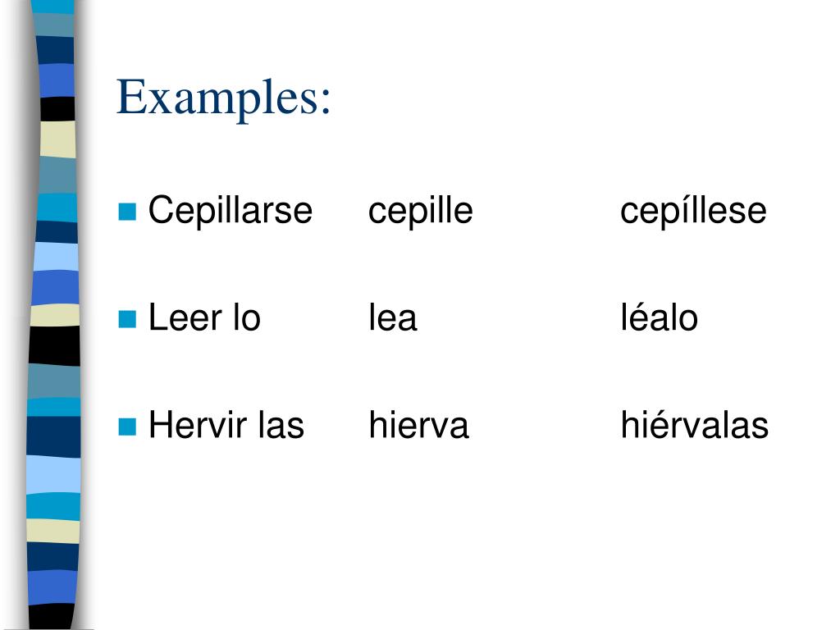The image size is (840, 630).
Task: Click the word cepíllese
Action: (693, 211)
